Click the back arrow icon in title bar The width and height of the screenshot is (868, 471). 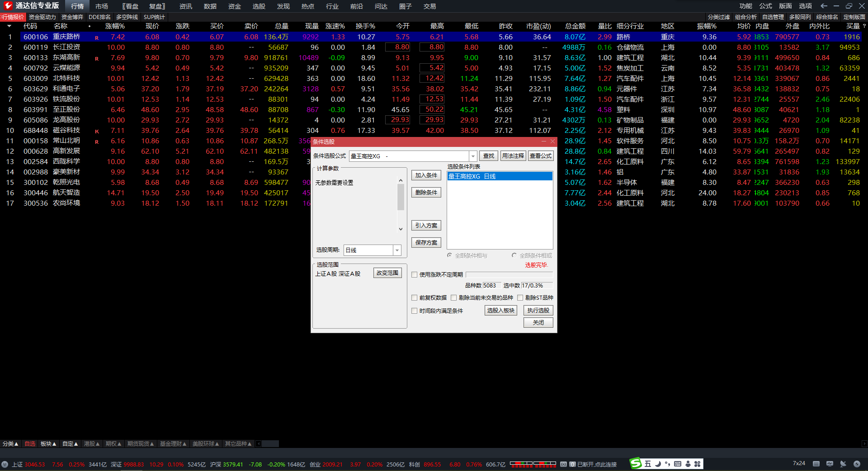pos(824,6)
